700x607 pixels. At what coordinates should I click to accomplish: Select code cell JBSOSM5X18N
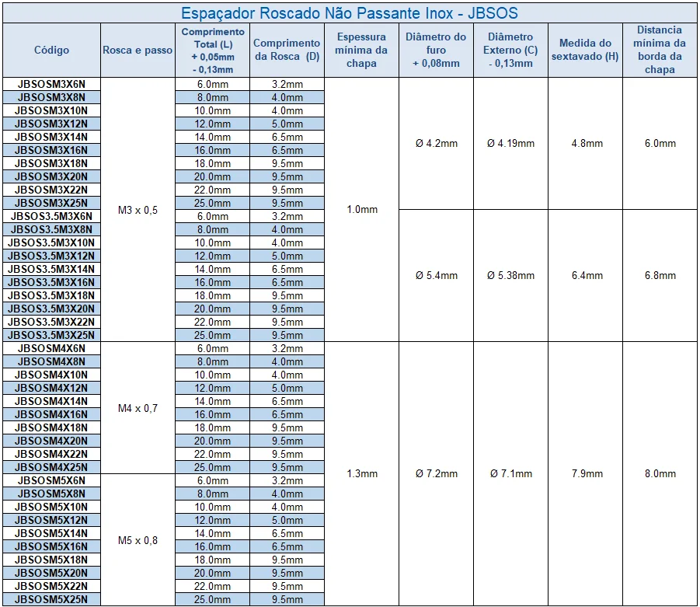point(52,560)
